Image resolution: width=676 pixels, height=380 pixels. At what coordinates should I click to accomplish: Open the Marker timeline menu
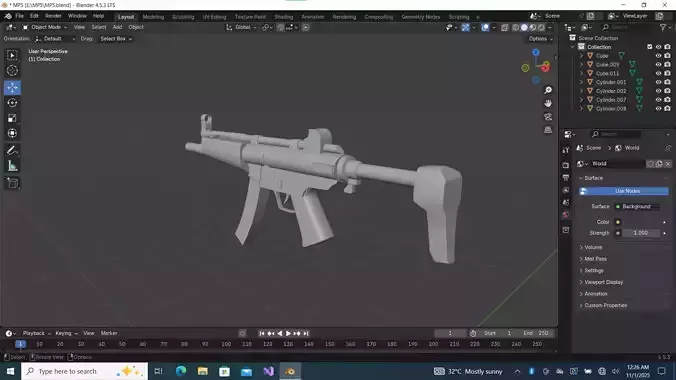[109, 333]
